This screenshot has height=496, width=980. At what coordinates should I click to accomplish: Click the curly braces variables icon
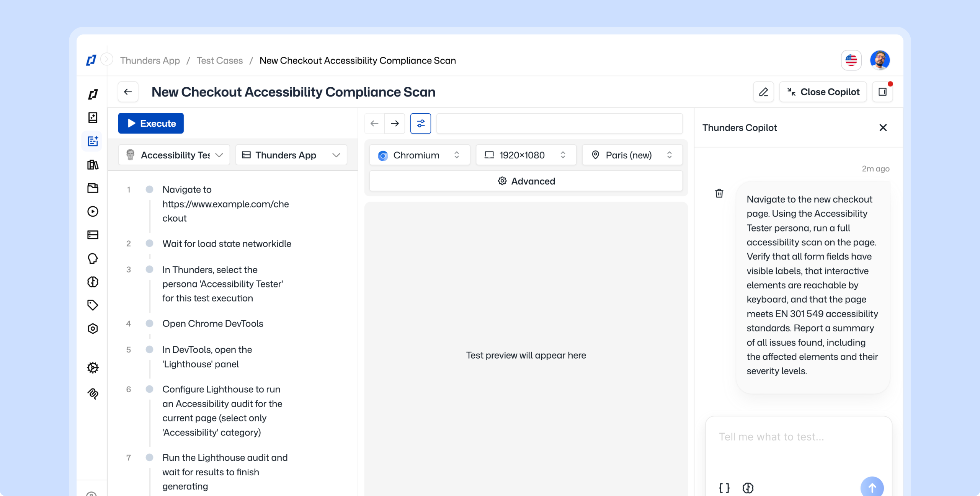pos(724,488)
